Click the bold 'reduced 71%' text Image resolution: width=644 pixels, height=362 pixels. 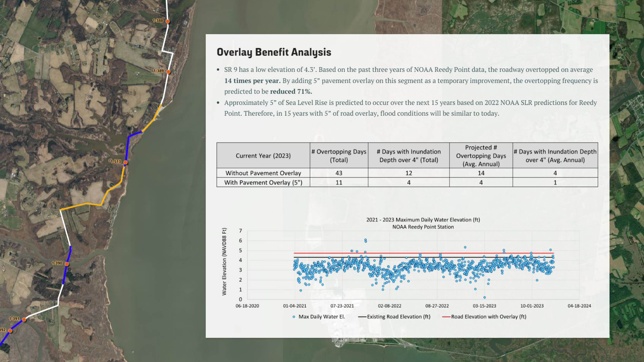tap(291, 92)
